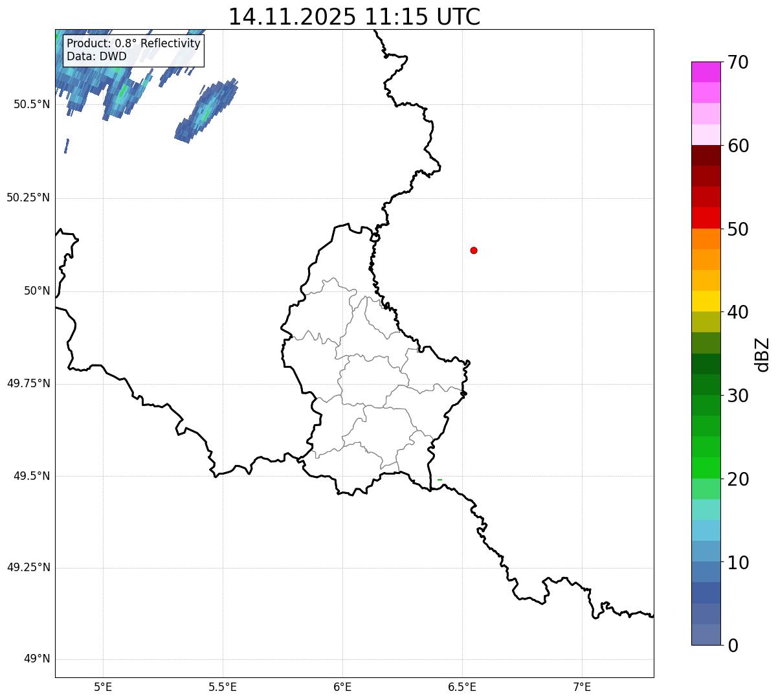Image resolution: width=778 pixels, height=700 pixels.
Task: Click longitude label 6°E
Action: coord(342,687)
